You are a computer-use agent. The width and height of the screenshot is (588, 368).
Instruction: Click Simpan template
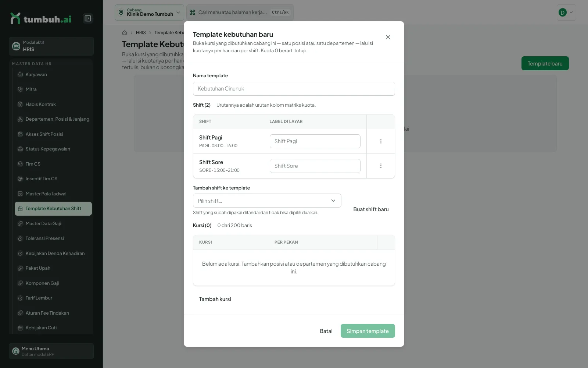click(367, 331)
